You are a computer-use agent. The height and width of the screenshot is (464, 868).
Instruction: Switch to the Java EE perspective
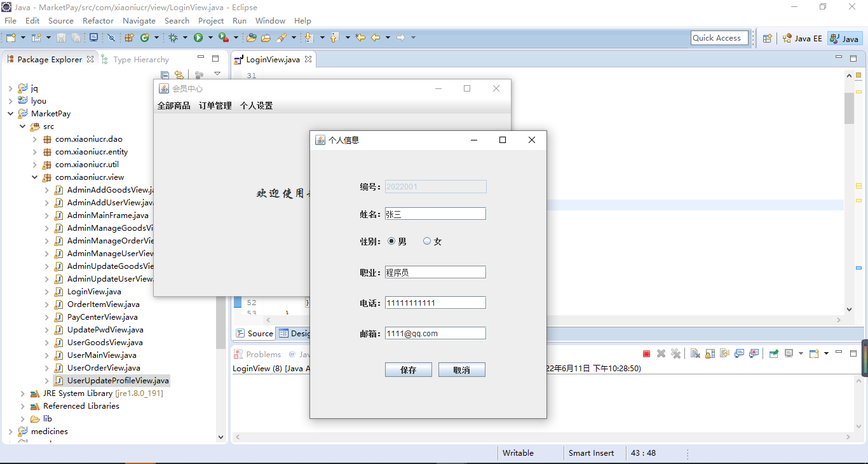pos(802,39)
